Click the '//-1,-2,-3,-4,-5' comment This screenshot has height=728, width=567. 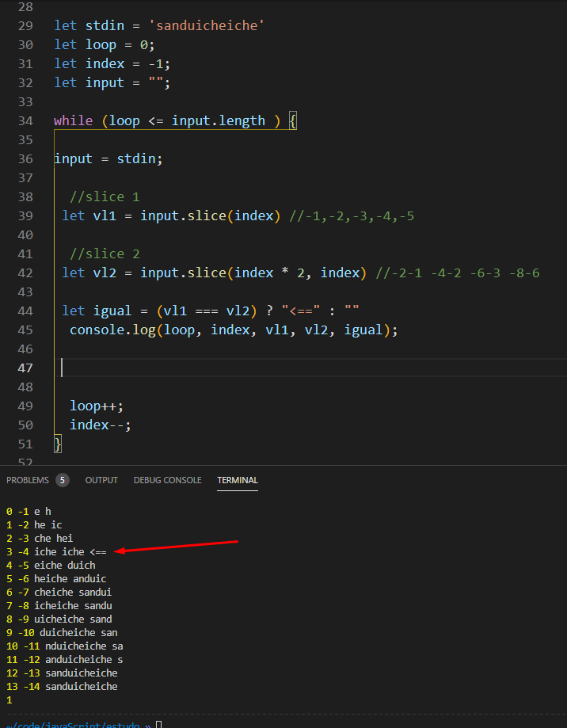tap(352, 216)
